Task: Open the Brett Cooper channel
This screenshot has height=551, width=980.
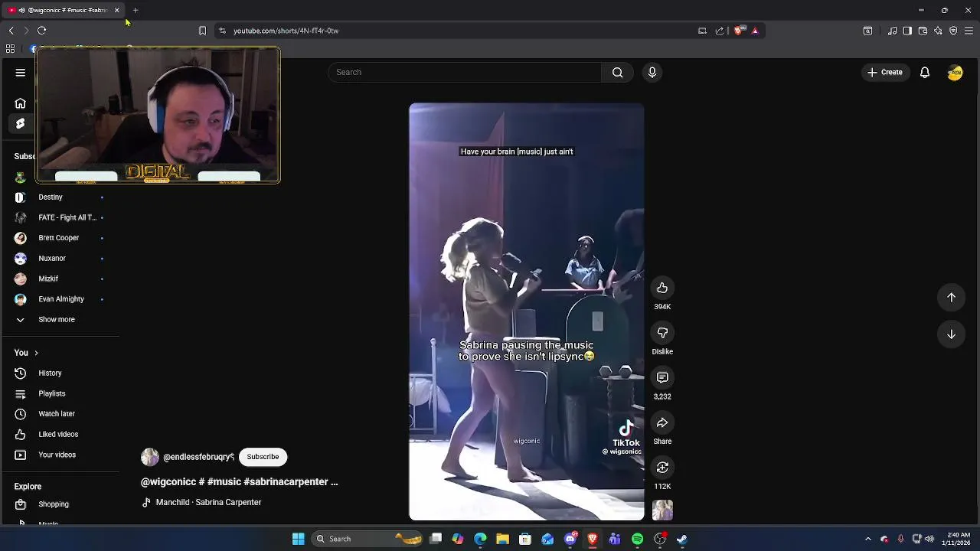Action: [59, 238]
